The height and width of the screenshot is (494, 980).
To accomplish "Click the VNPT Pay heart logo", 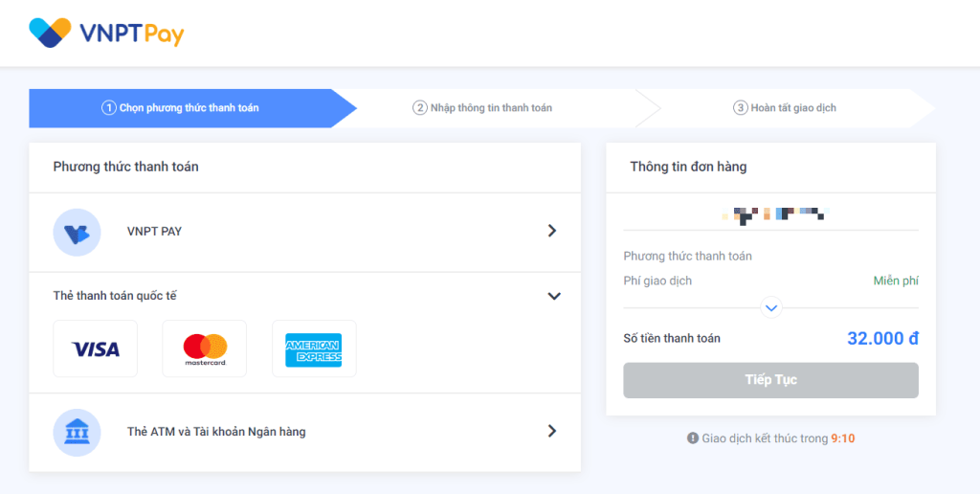I will coord(50,33).
